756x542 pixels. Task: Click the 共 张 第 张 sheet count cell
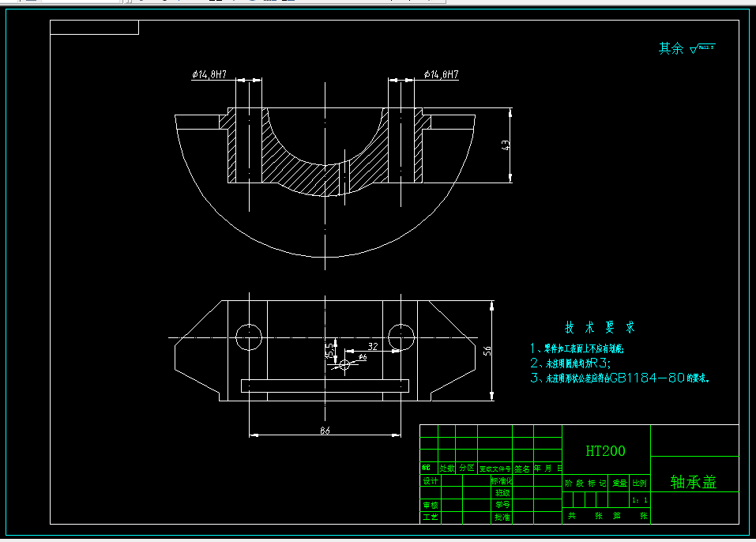607,515
